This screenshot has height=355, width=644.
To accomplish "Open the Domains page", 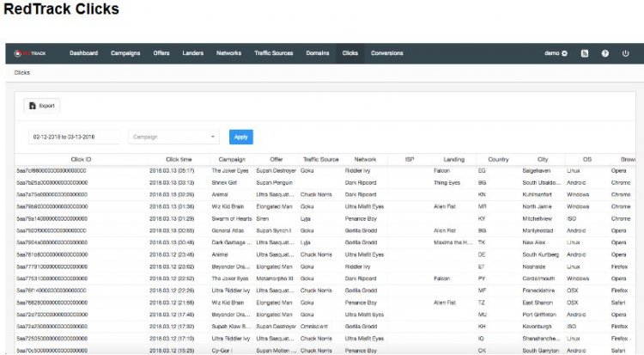I will (318, 53).
